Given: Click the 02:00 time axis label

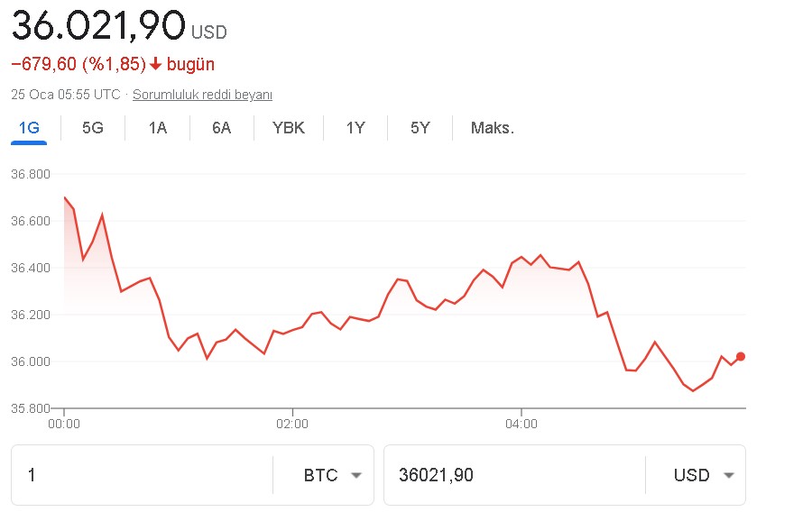Looking at the screenshot, I should (292, 423).
